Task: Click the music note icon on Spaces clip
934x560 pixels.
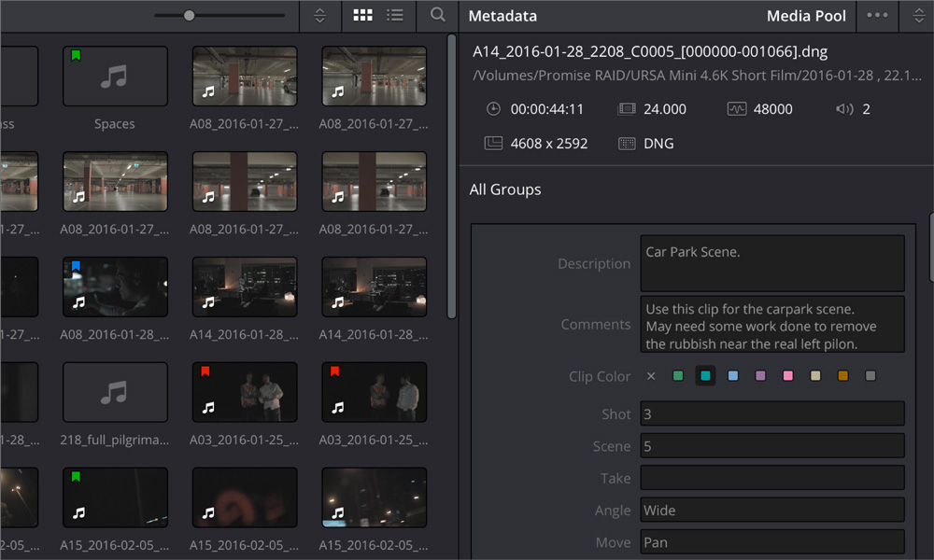Action: [x=114, y=77]
